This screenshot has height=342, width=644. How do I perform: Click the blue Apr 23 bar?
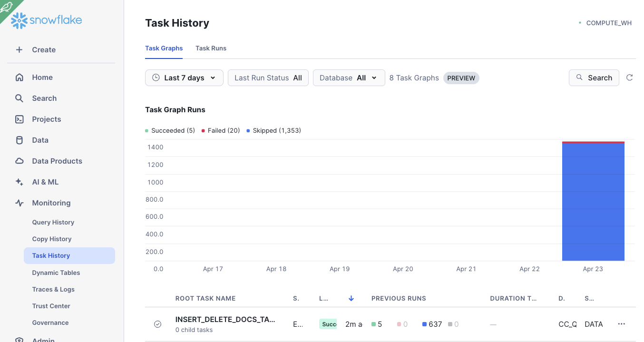tap(593, 202)
